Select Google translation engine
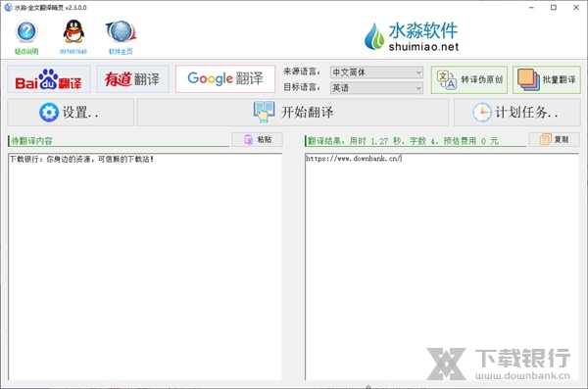Image resolution: width=588 pixels, height=389 pixels. pyautogui.click(x=225, y=78)
